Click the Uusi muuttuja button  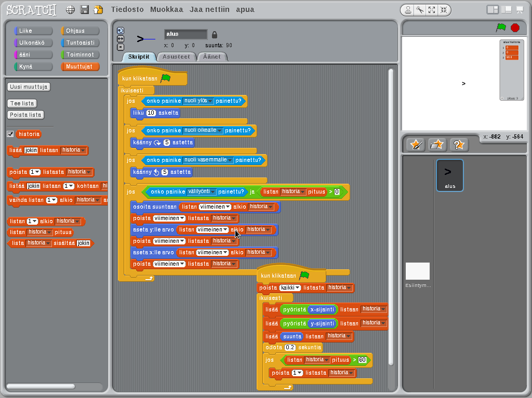tap(29, 87)
